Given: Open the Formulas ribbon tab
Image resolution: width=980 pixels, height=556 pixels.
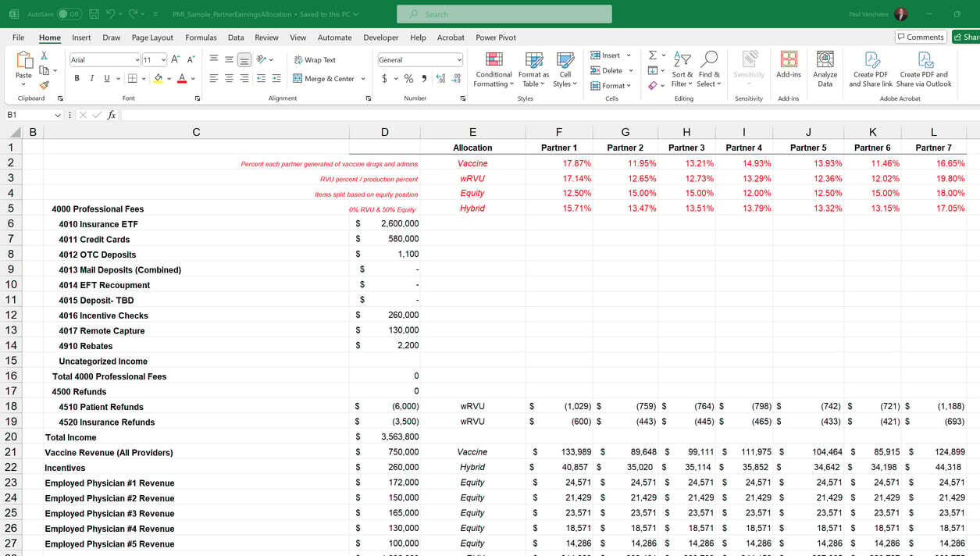Looking at the screenshot, I should [201, 37].
